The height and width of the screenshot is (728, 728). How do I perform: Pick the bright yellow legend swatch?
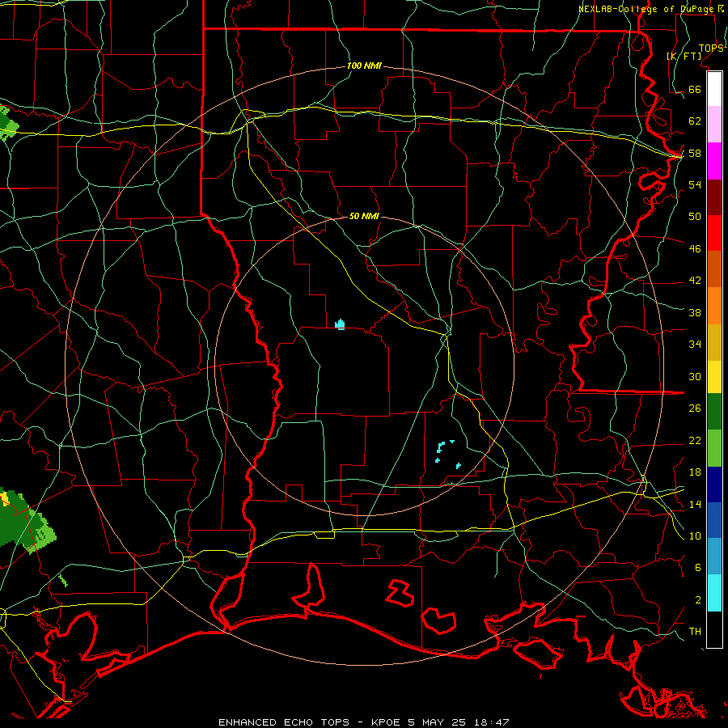[714, 377]
